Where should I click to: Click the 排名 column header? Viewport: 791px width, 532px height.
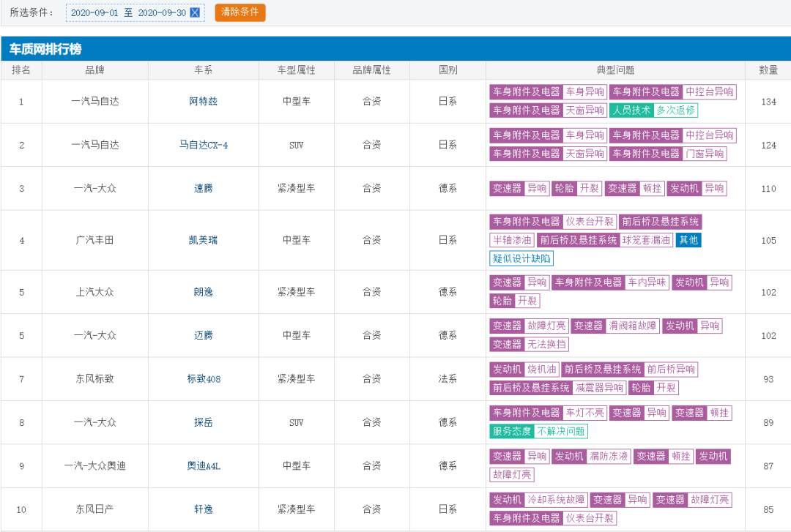click(x=21, y=70)
